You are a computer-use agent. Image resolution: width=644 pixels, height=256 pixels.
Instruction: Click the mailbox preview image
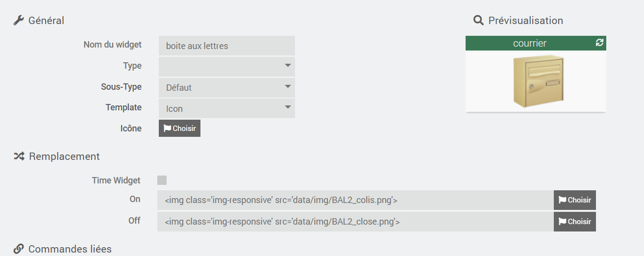(x=538, y=81)
